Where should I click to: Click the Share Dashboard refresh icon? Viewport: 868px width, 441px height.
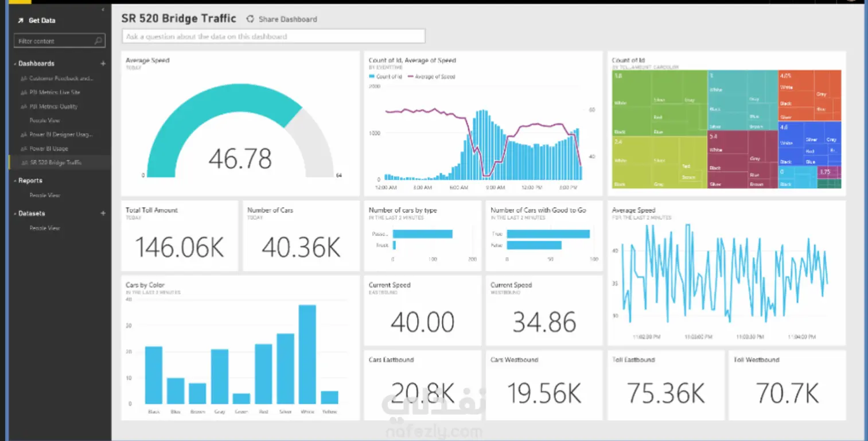(x=250, y=19)
